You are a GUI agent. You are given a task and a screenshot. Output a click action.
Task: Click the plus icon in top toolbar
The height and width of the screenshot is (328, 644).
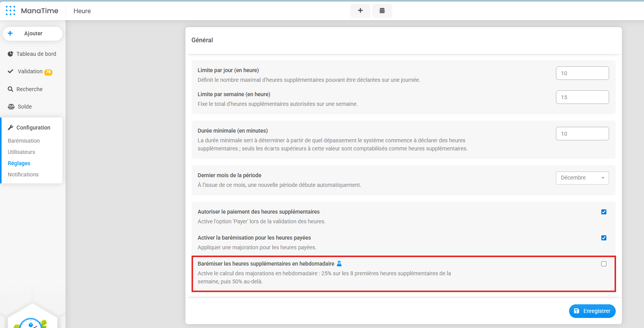click(x=360, y=11)
